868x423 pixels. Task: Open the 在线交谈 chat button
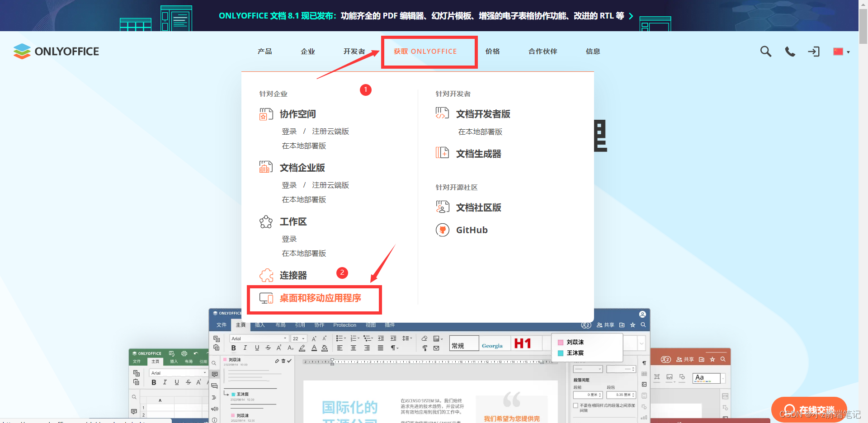point(809,410)
